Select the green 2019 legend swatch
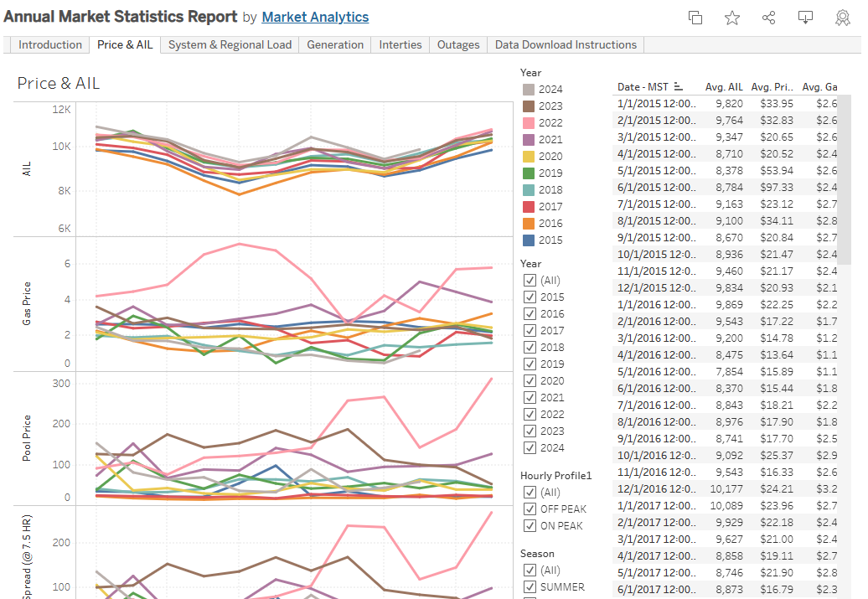Screen dimensions: 868x599 529,173
